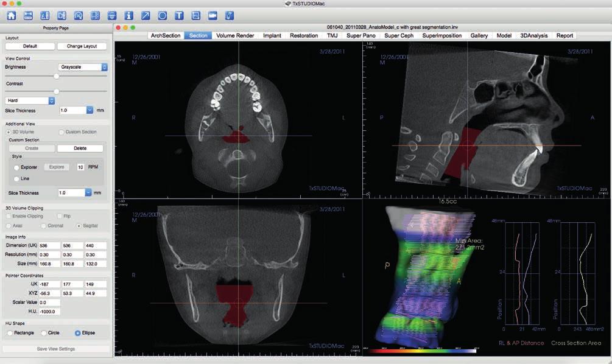Click the Default layout button
The image size is (612, 364).
point(30,46)
